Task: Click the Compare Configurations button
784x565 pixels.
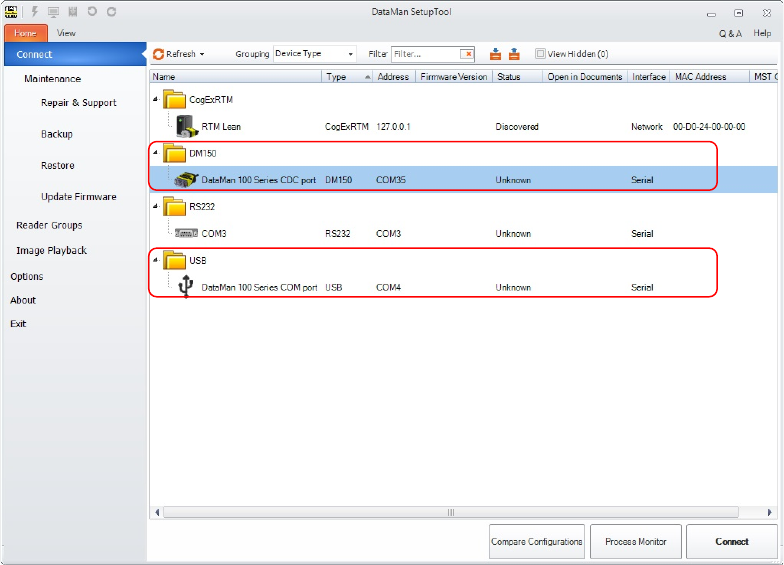Action: [x=536, y=542]
